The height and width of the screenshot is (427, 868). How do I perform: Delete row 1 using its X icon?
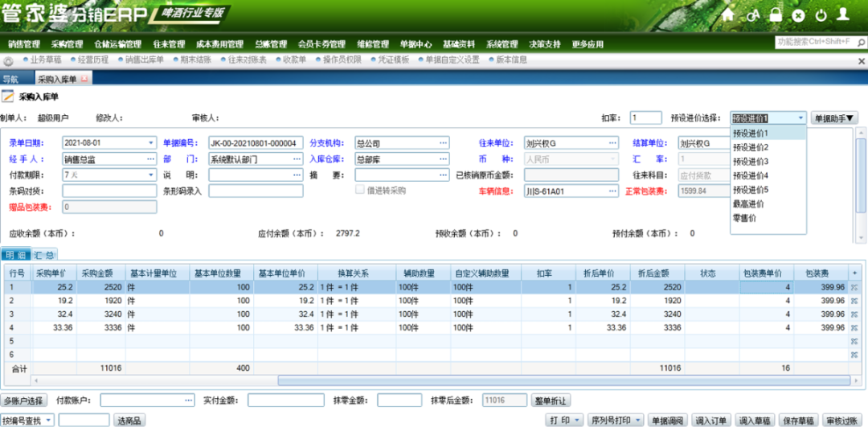(854, 287)
